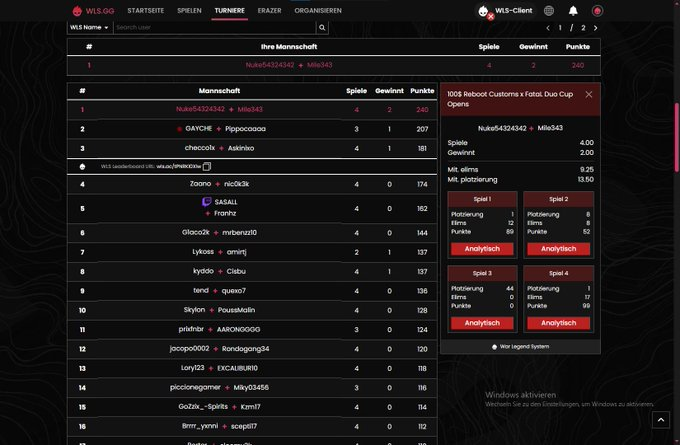Select the GAYCHE + Pippocaaaa team row

click(252, 129)
